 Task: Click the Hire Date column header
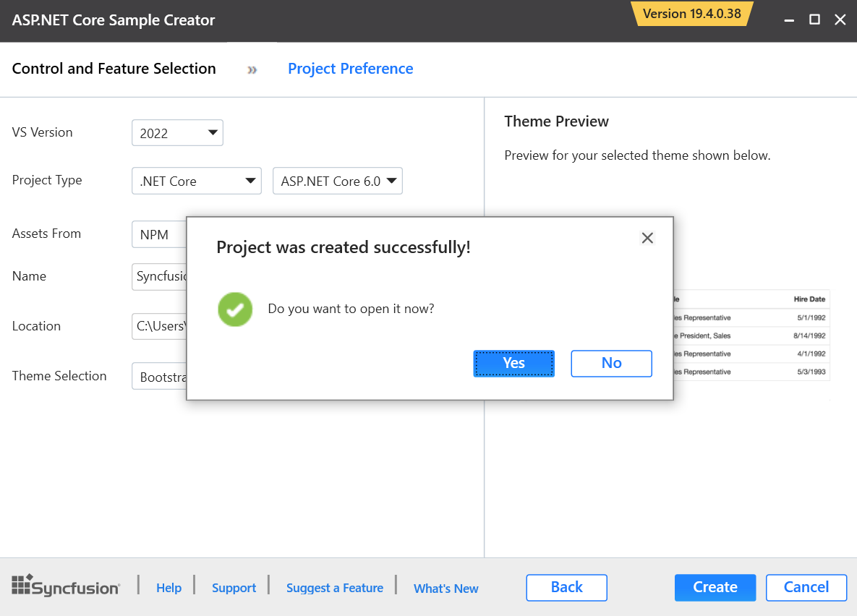pyautogui.click(x=809, y=299)
